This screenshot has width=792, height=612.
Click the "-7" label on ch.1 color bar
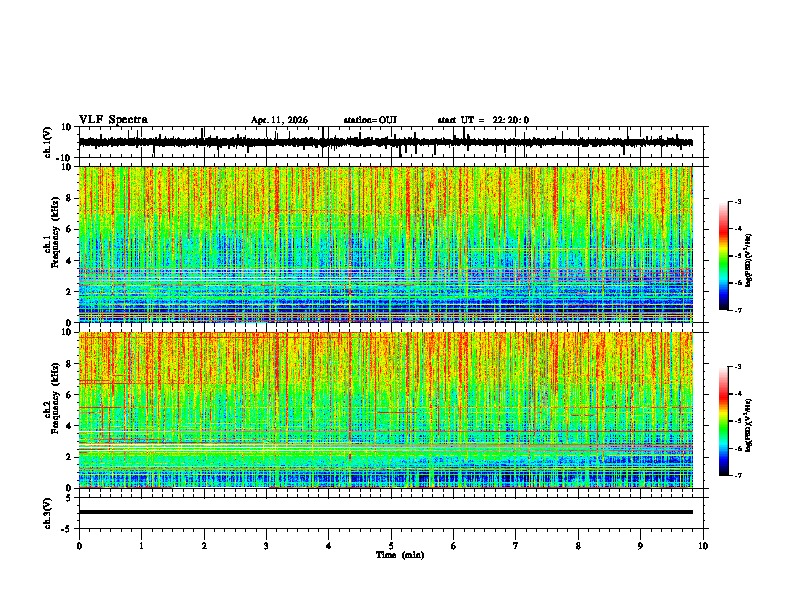(x=737, y=310)
